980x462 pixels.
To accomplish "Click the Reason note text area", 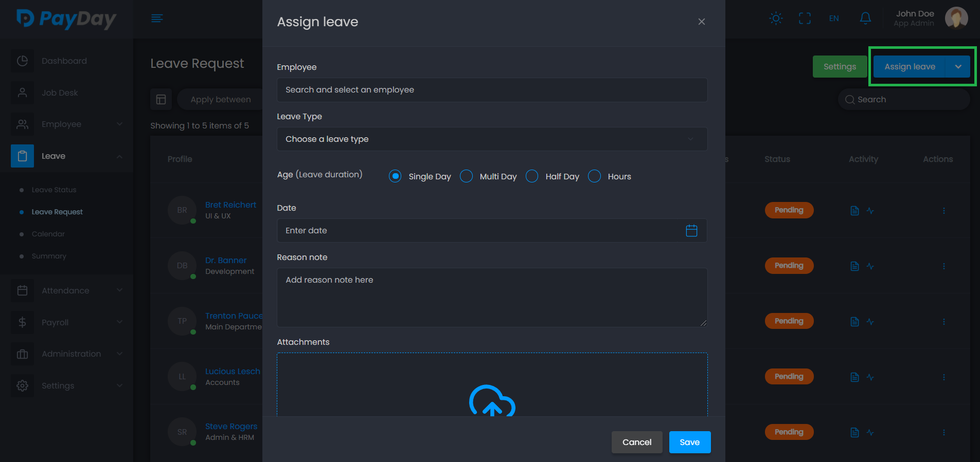I will [x=492, y=298].
